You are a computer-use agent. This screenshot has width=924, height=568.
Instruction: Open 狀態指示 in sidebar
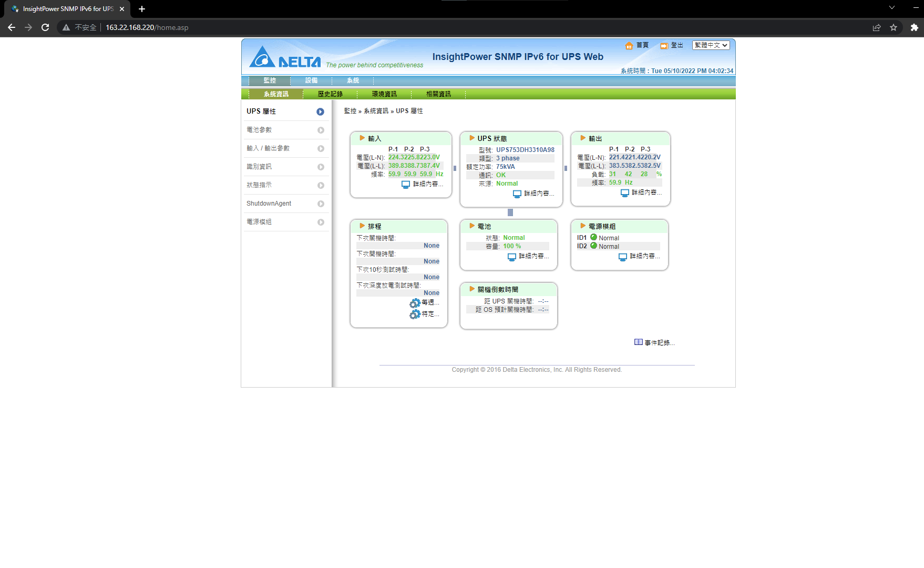(x=259, y=185)
